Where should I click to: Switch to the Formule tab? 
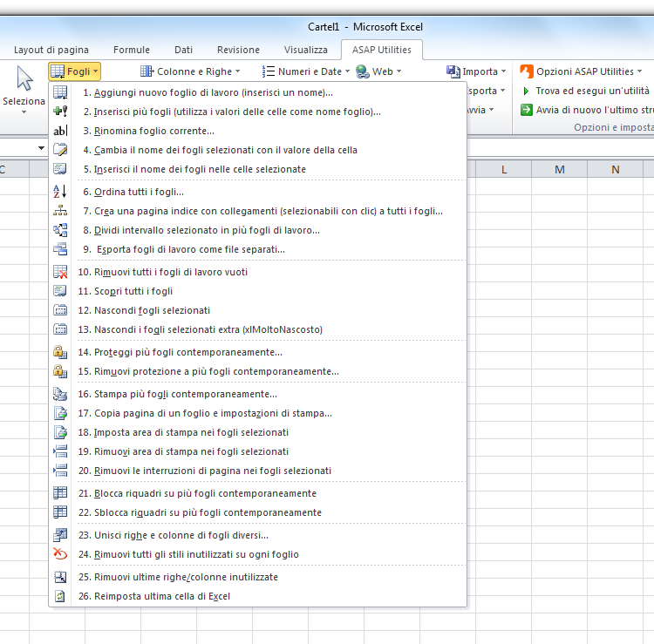pos(132,50)
